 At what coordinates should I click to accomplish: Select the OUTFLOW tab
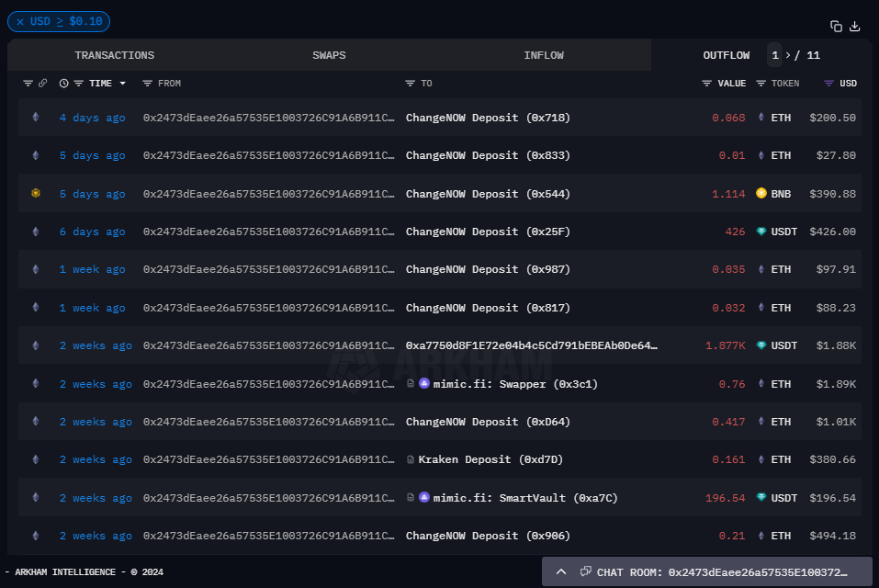[727, 55]
